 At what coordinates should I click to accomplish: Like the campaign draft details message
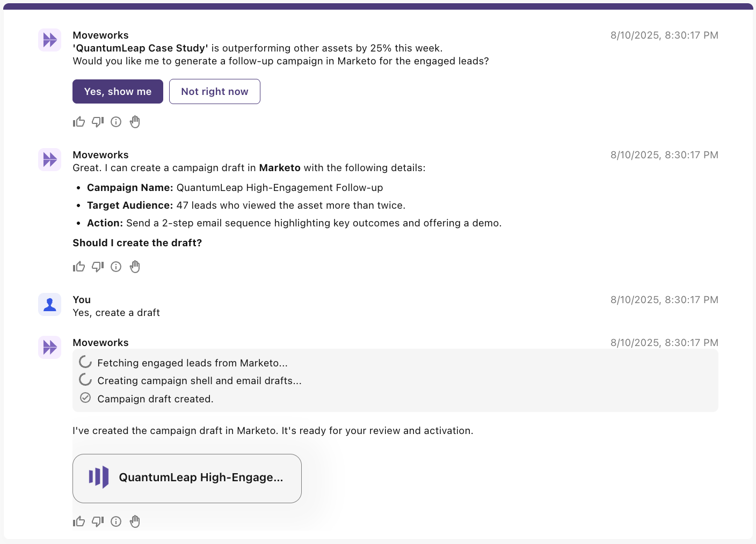[79, 267]
